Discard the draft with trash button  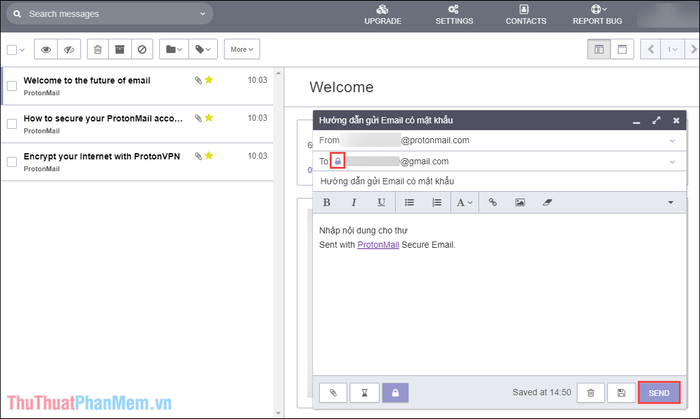tap(591, 393)
